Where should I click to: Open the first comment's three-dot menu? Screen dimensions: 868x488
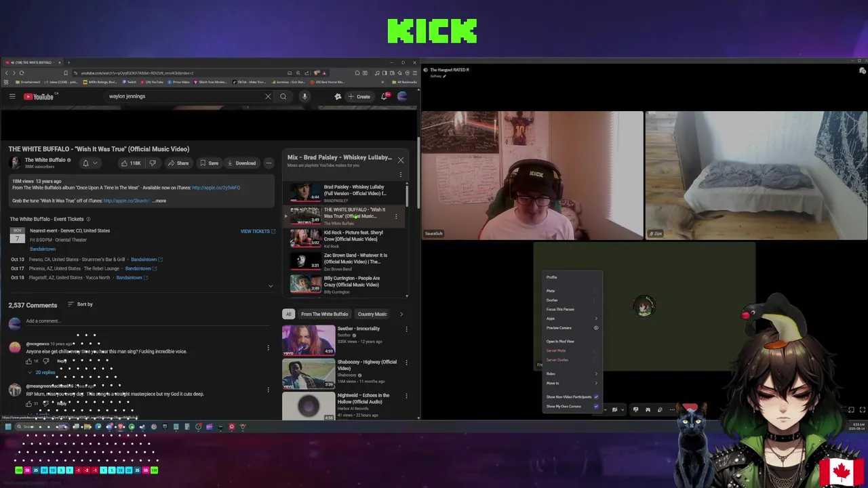click(x=268, y=348)
